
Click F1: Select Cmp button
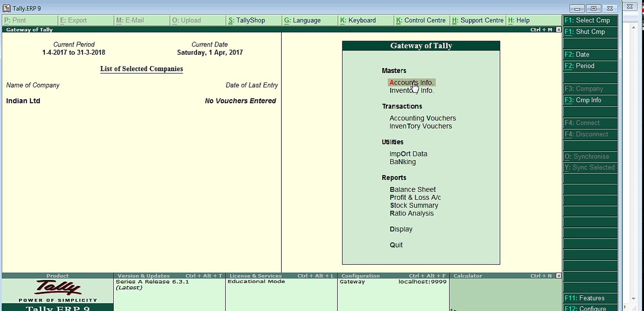click(590, 20)
